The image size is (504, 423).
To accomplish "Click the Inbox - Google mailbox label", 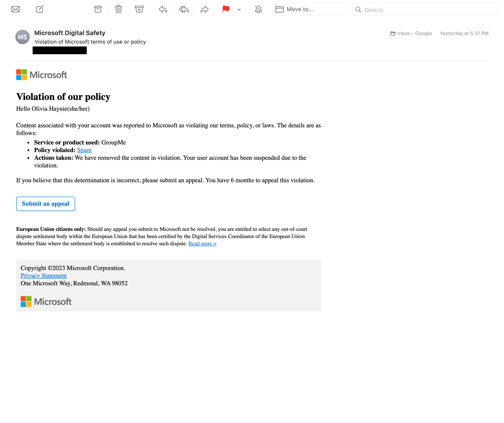I will pyautogui.click(x=411, y=33).
